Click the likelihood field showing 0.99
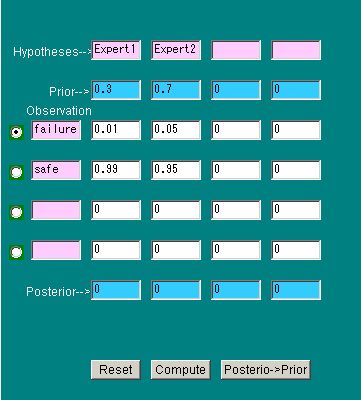 tap(116, 170)
